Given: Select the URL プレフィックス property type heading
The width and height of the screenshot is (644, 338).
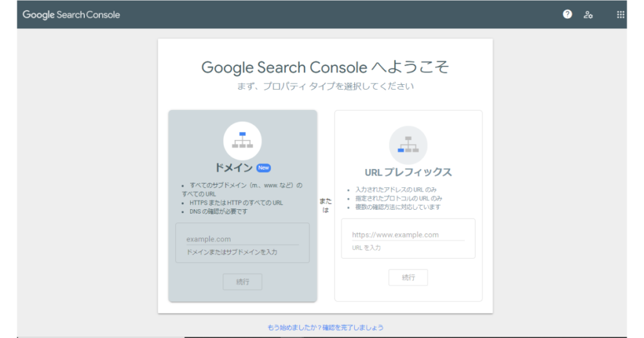Looking at the screenshot, I should (408, 172).
